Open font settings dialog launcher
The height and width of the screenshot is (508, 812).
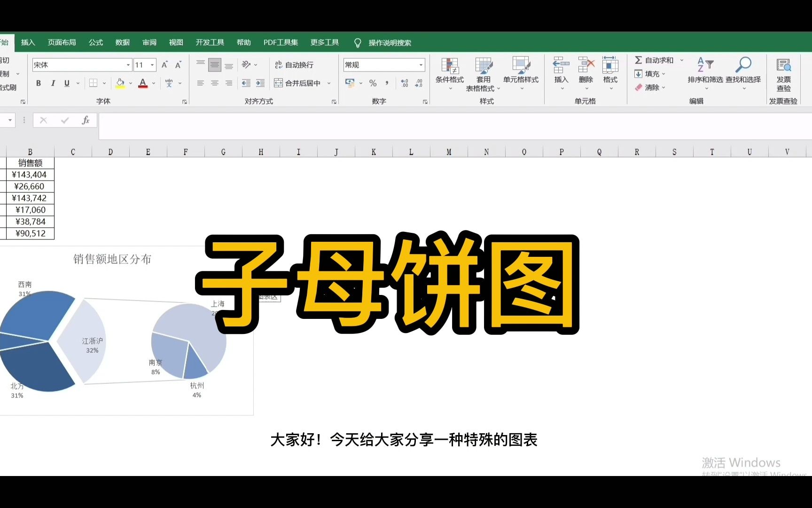pos(185,102)
